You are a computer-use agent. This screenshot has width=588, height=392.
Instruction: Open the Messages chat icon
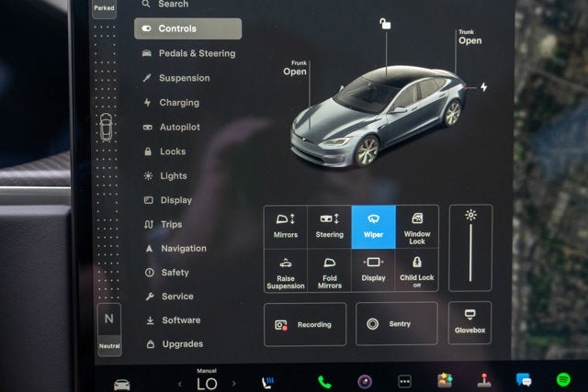click(x=524, y=380)
